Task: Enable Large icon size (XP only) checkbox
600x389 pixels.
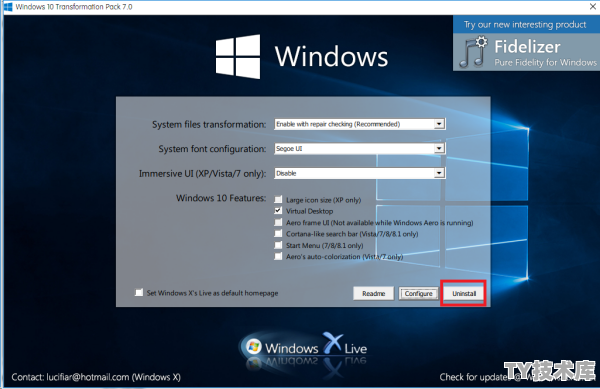Action: [x=278, y=199]
